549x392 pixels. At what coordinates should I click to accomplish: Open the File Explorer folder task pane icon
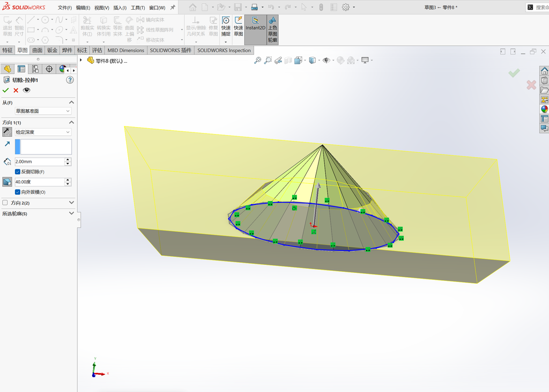(x=545, y=90)
